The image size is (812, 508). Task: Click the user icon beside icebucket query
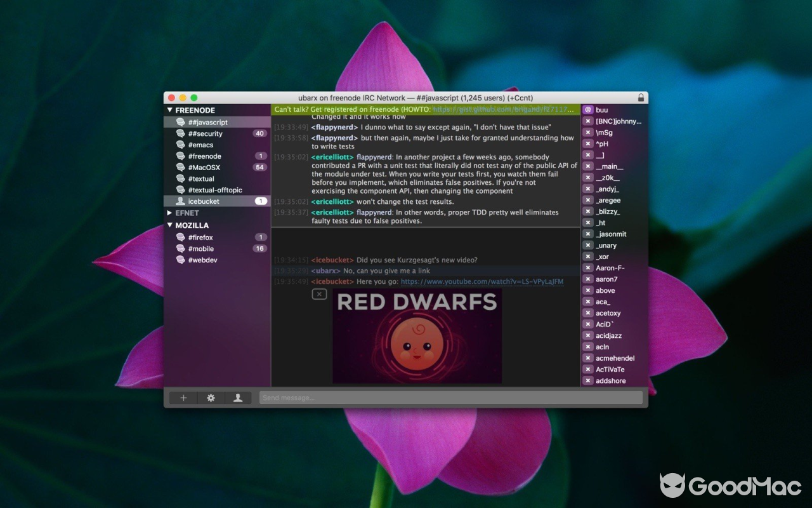pyautogui.click(x=181, y=201)
